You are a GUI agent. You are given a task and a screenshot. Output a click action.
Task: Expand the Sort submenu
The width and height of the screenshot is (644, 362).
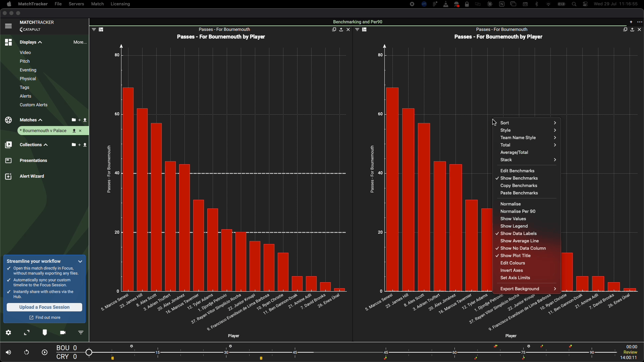pyautogui.click(x=528, y=123)
